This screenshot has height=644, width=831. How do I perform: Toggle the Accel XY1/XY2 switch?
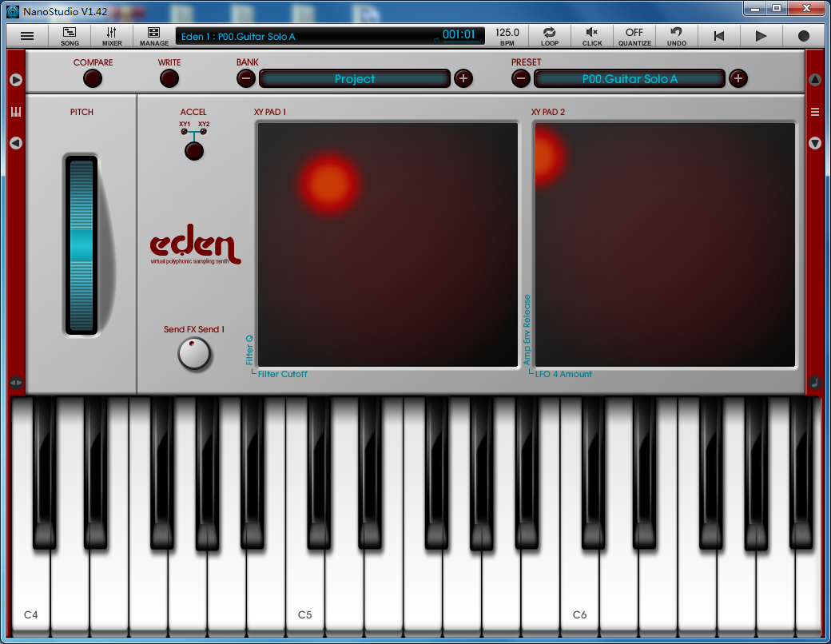coord(194,151)
